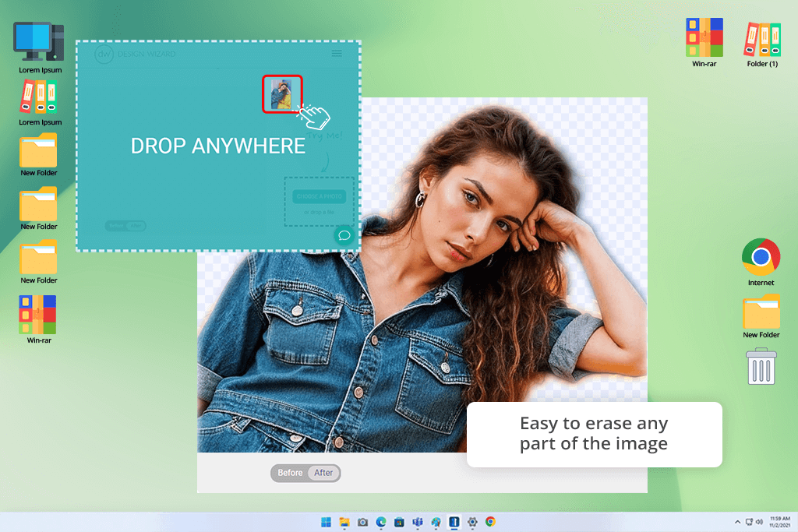Open Google Chrome from the taskbar
The width and height of the screenshot is (798, 532).
pos(491,522)
